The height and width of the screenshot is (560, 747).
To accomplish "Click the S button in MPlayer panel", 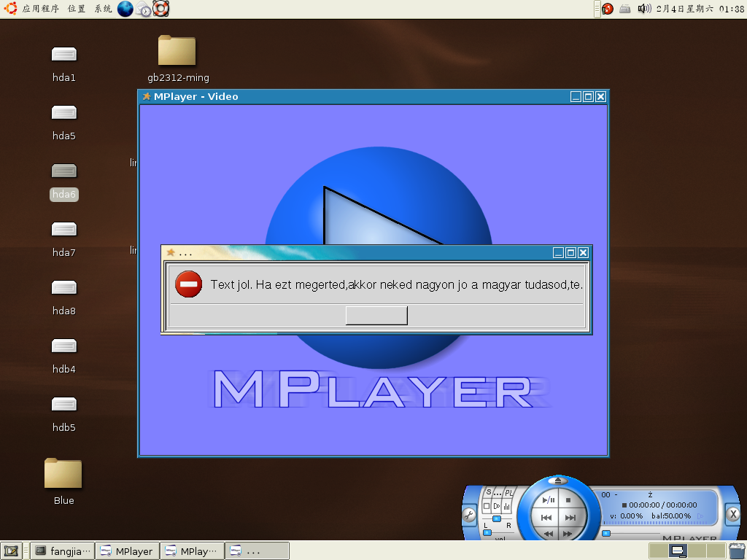I will point(488,492).
